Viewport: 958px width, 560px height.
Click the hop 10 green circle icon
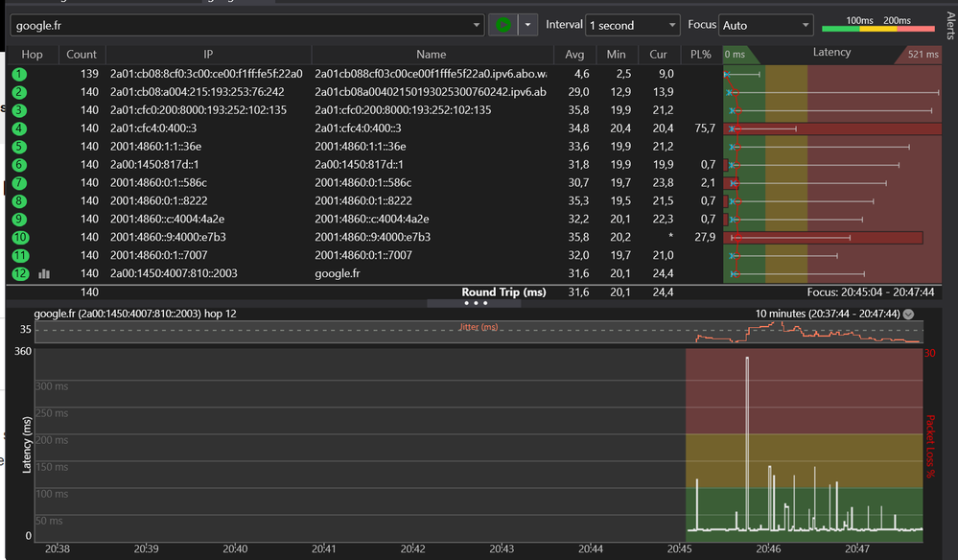19,237
